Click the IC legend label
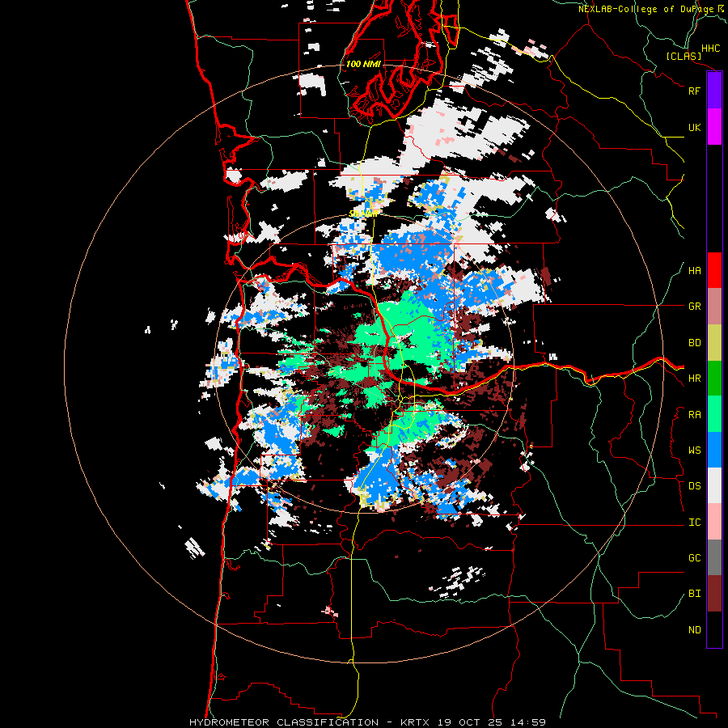 coord(694,523)
